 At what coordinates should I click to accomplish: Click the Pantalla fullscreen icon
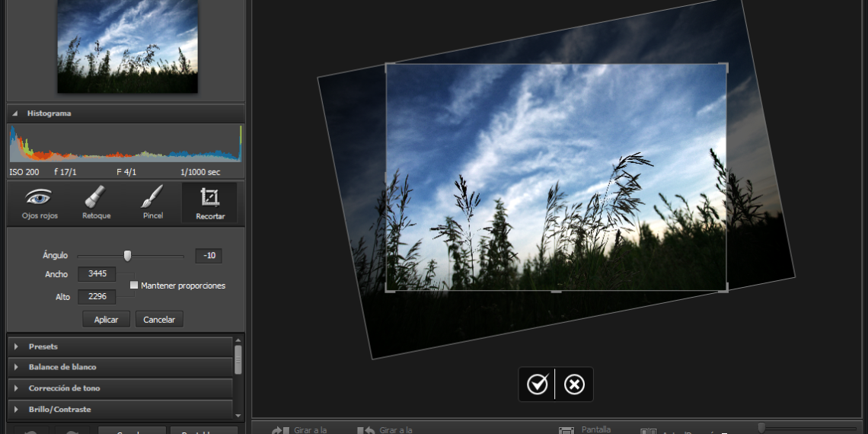coord(566,430)
